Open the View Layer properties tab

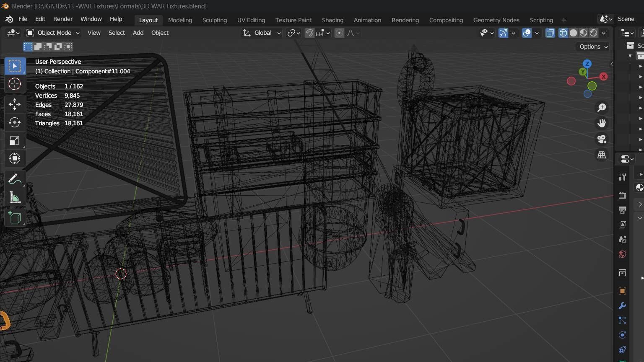[x=622, y=225]
